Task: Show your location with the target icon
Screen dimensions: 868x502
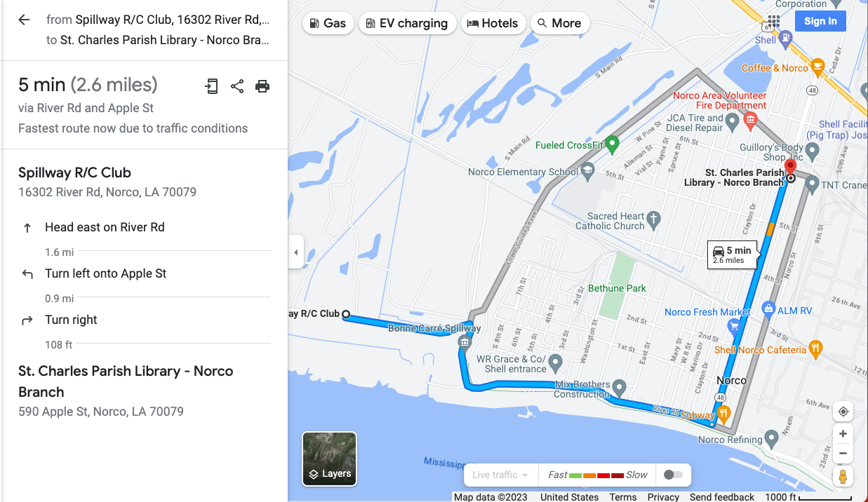Action: click(843, 412)
